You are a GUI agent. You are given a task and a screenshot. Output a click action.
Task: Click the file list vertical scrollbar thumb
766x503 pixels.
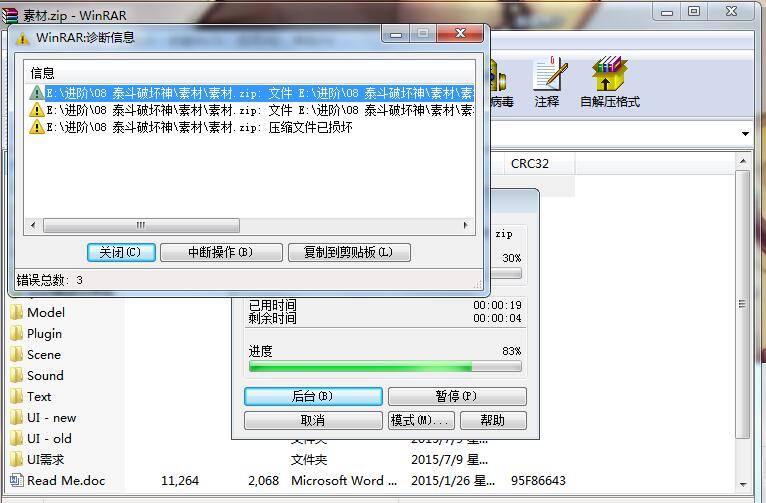point(743,304)
